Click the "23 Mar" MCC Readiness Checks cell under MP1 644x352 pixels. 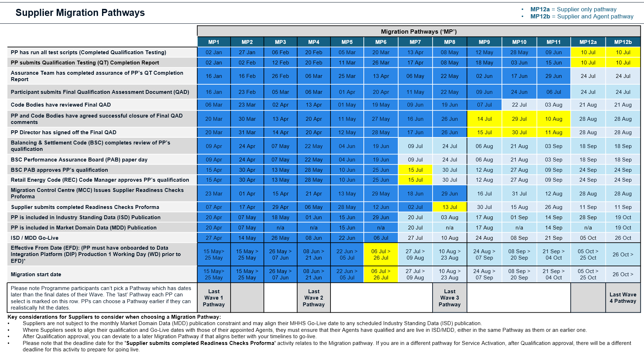[x=214, y=194]
